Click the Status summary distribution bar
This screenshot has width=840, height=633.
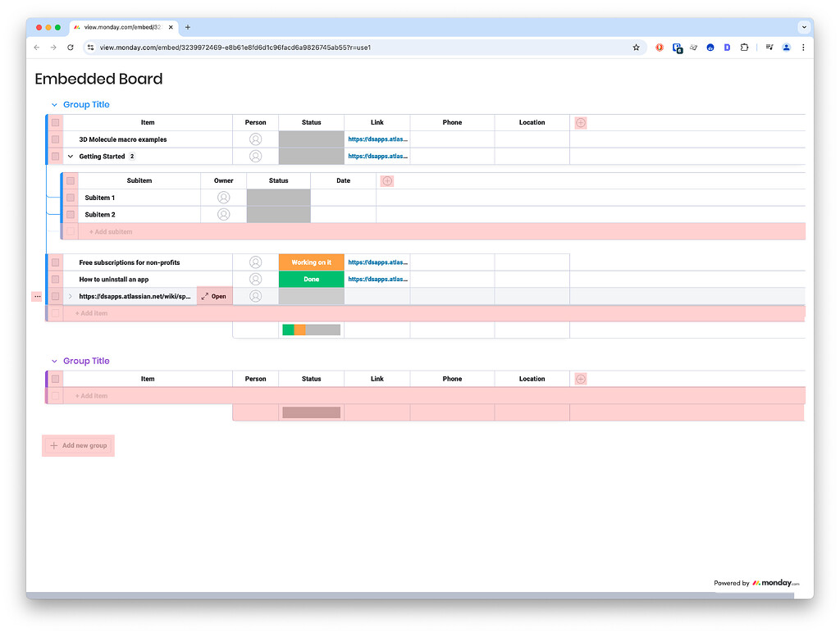311,330
